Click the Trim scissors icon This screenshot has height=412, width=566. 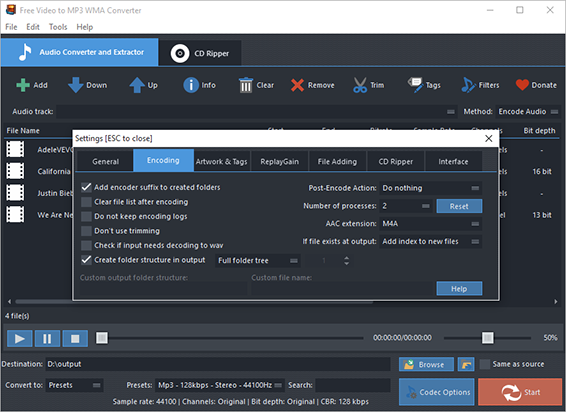(360, 85)
